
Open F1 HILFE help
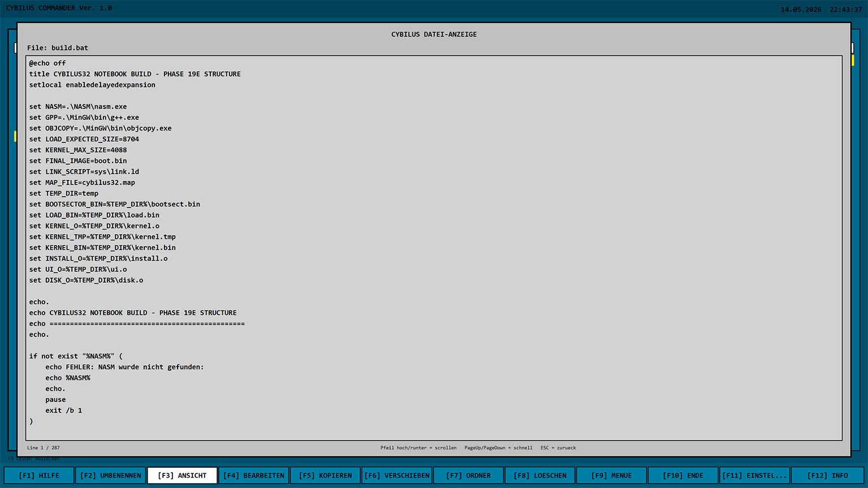pos(39,476)
